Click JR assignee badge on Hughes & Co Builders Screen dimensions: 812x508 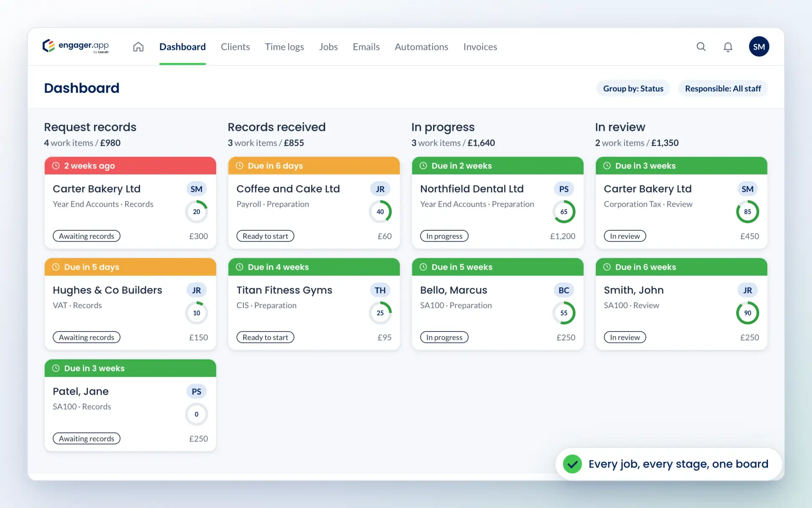(197, 290)
